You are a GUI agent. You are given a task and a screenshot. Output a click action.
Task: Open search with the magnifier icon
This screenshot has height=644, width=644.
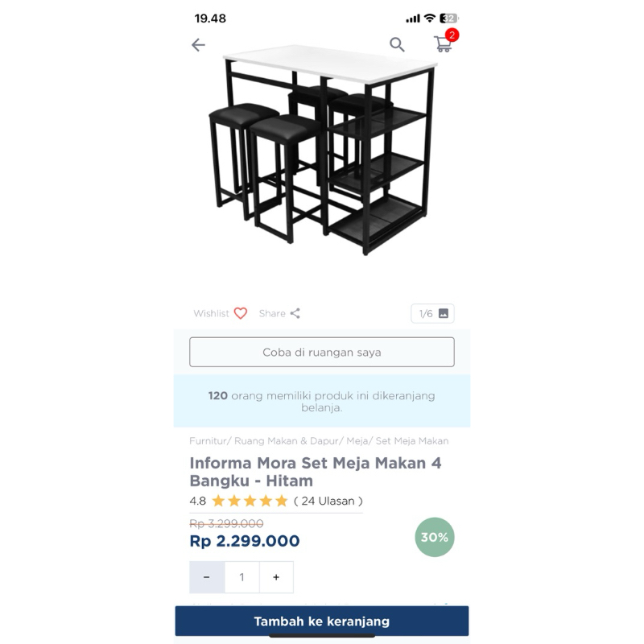[x=397, y=44]
